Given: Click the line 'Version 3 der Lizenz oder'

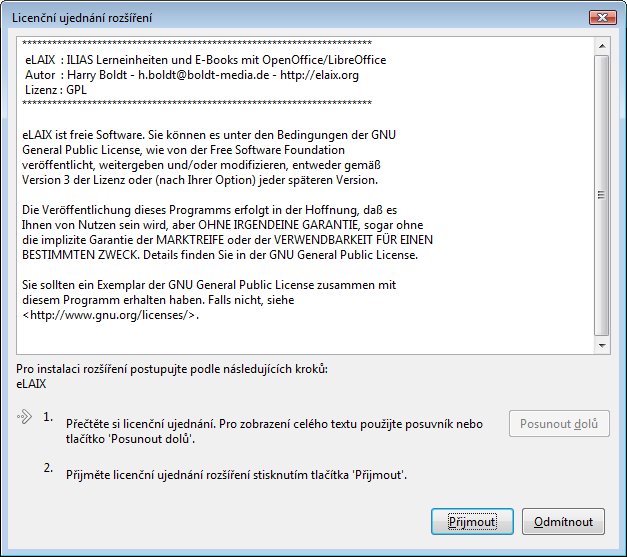Looking at the screenshot, I should [200, 180].
